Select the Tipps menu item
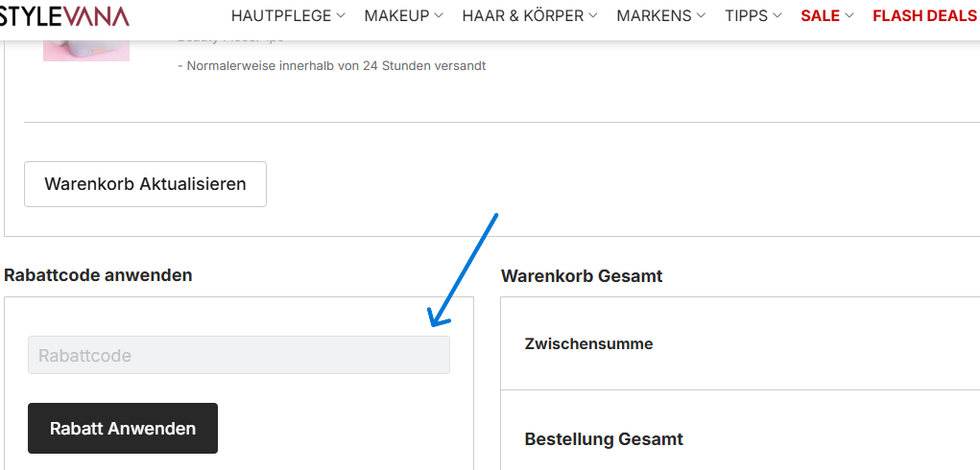 [746, 15]
